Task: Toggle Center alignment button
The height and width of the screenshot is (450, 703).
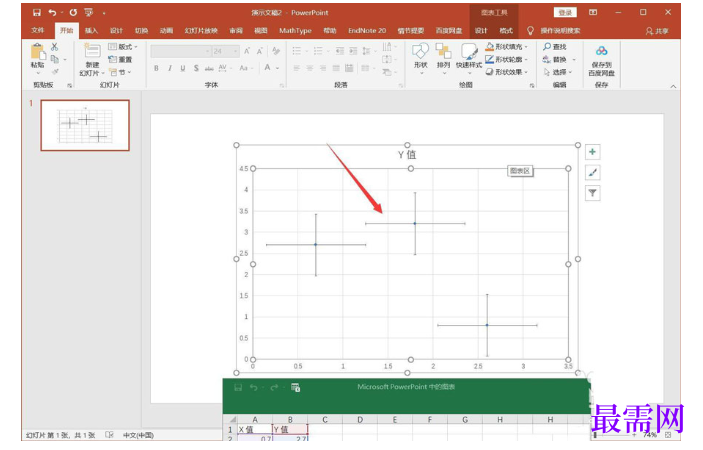Action: [309, 68]
